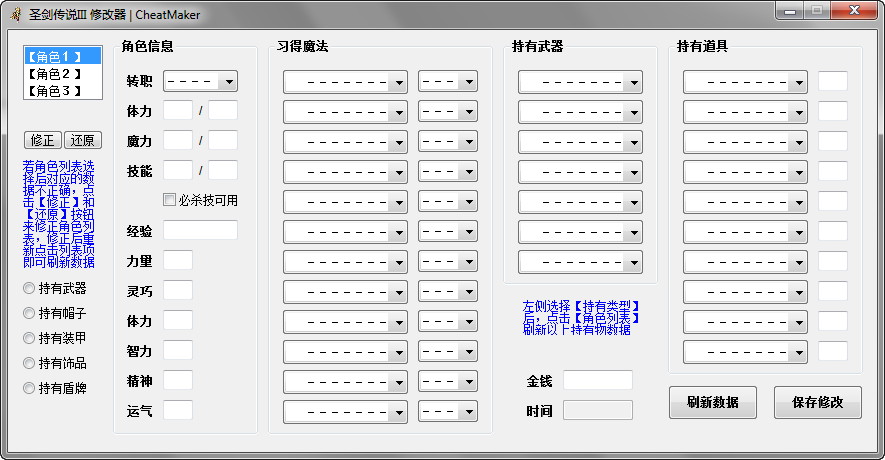Select the 持有饰品 radio button
Image resolution: width=885 pixels, height=460 pixels.
tap(29, 363)
